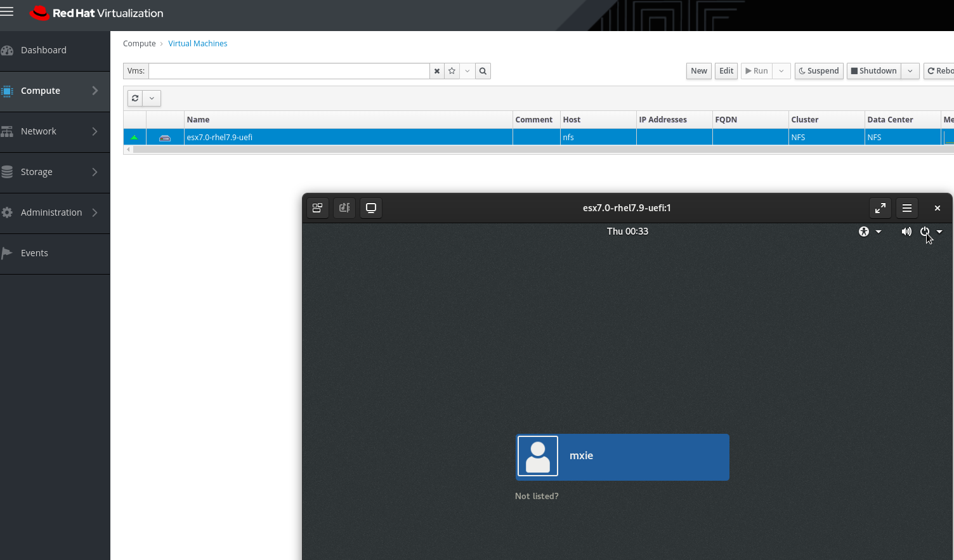Expand the Network submenu chevron
Screen dimensions: 954x560
tap(95, 131)
